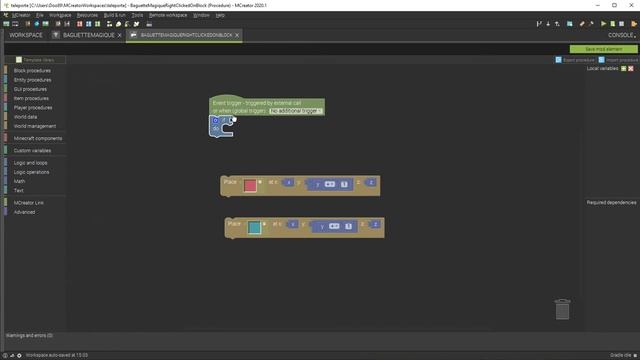Click the cyan diamond icon in the left toolbar
640x360 pixels.
click(x=36, y=24)
